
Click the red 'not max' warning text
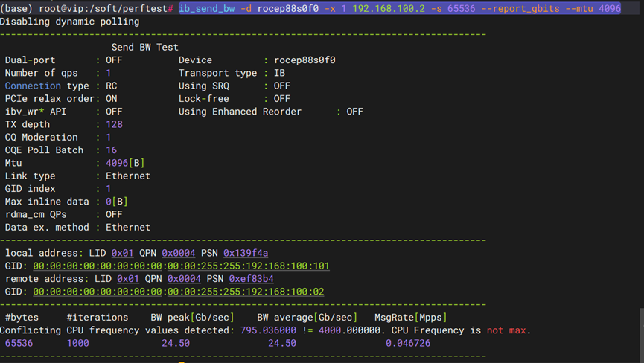click(x=506, y=330)
